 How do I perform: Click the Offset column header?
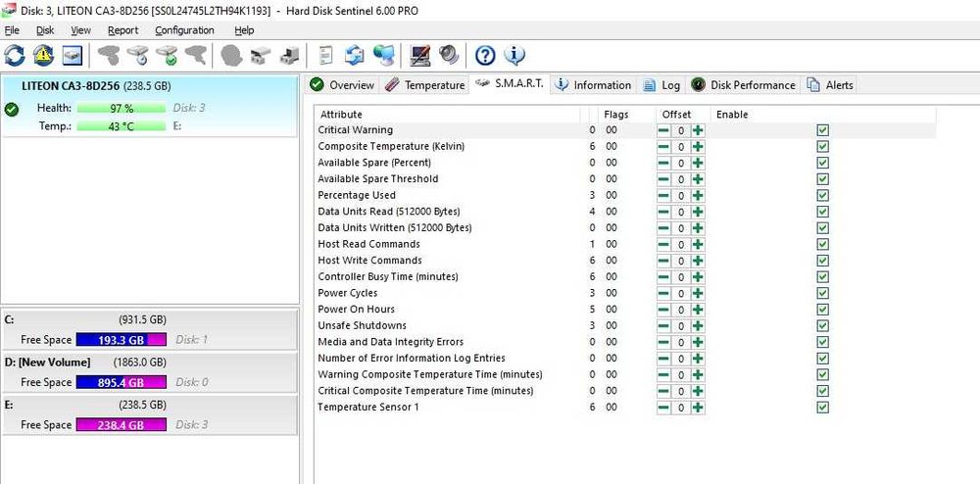[682, 115]
